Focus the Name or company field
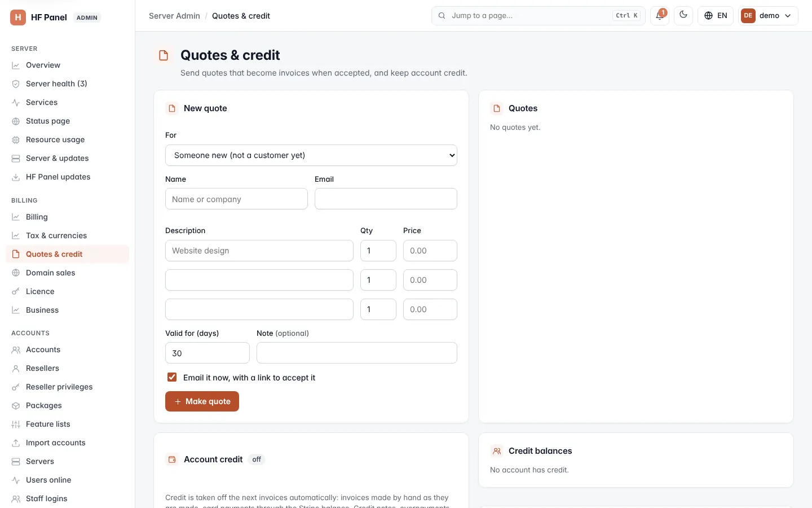This screenshot has width=812, height=508. pos(236,199)
